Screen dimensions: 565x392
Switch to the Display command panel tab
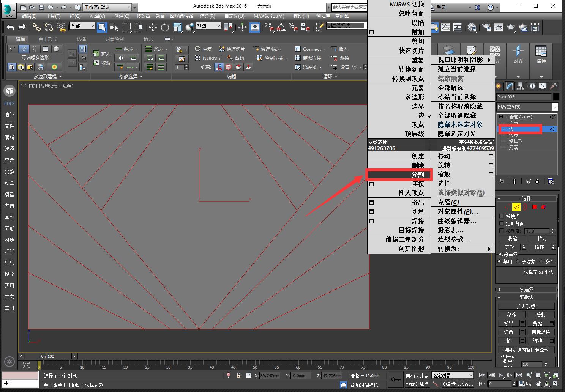[543, 86]
